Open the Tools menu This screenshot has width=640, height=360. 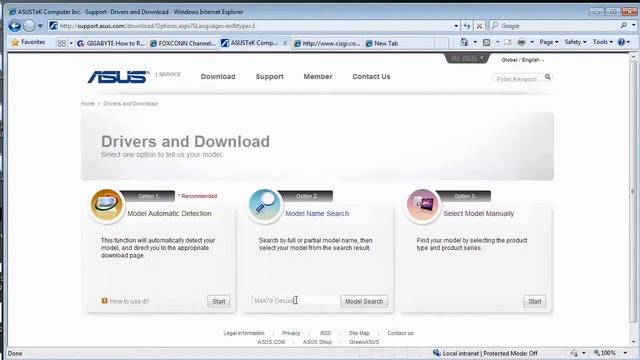(602, 42)
